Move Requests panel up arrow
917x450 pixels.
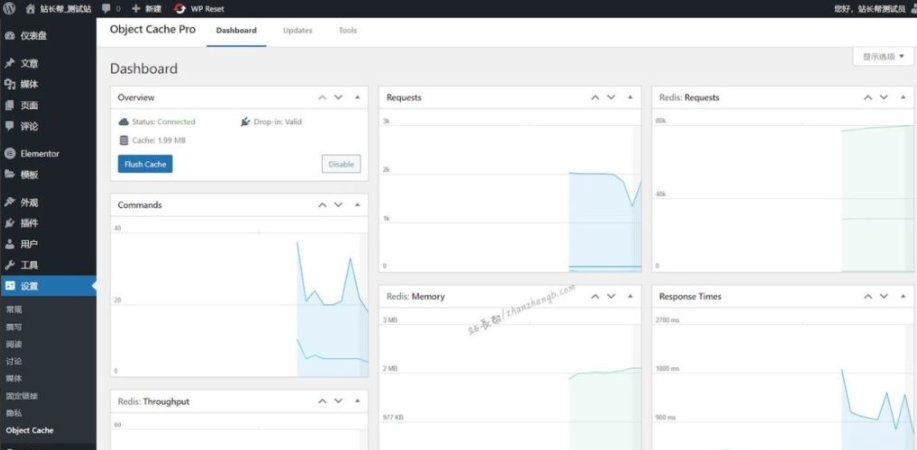595,98
